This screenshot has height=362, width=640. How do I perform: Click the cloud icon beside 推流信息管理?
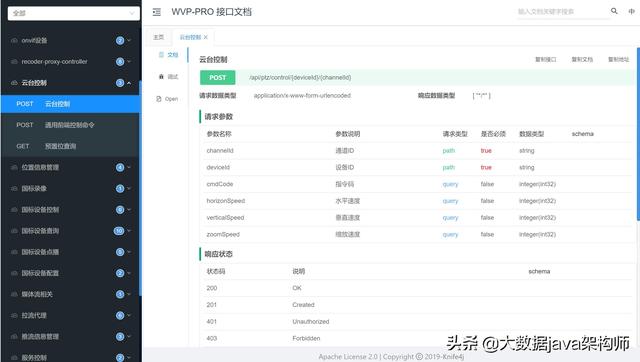[x=14, y=337]
